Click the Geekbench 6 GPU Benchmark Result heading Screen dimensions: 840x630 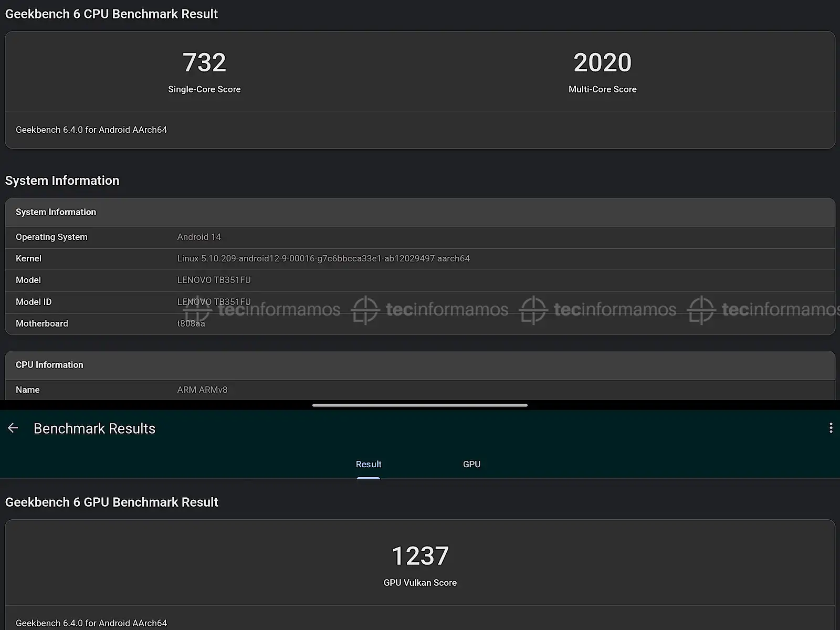point(111,502)
